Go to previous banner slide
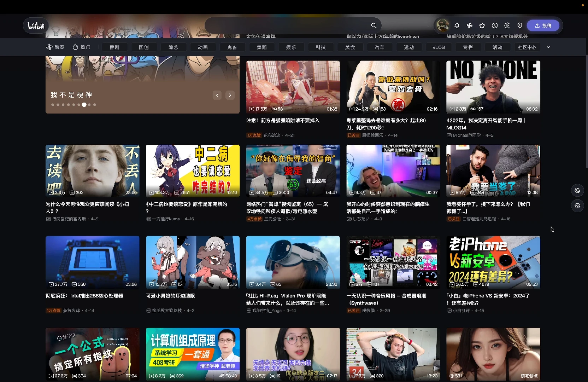588x382 pixels. tap(217, 95)
